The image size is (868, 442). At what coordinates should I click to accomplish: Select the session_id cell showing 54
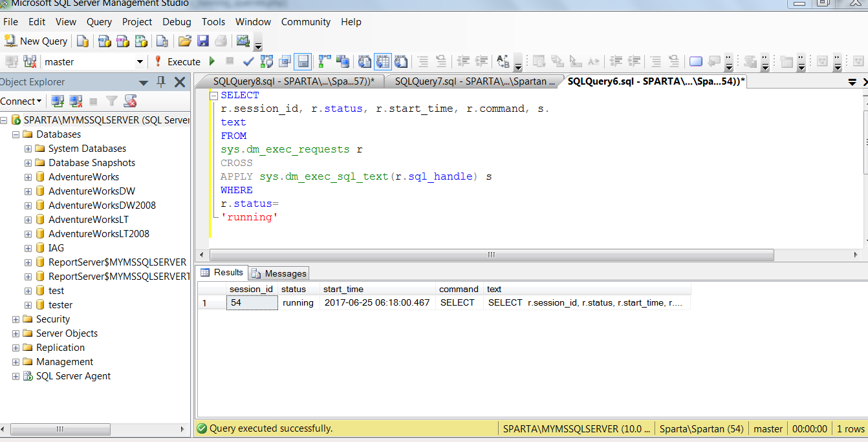[x=252, y=302]
